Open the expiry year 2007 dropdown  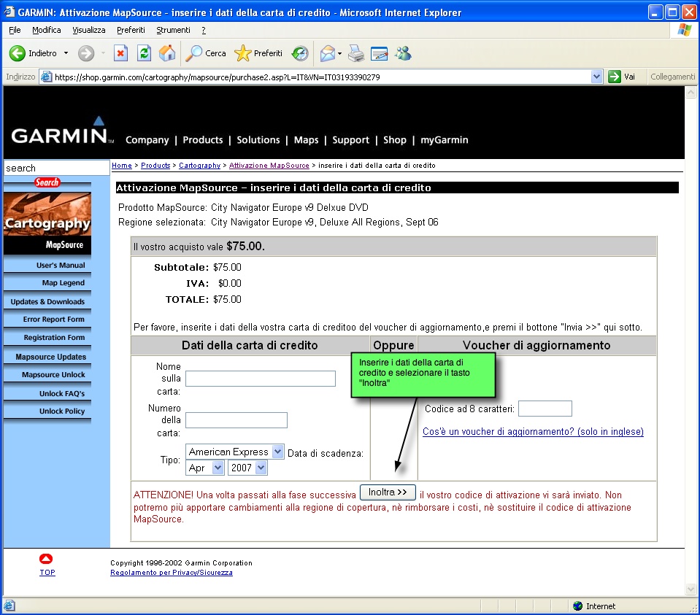(x=247, y=468)
